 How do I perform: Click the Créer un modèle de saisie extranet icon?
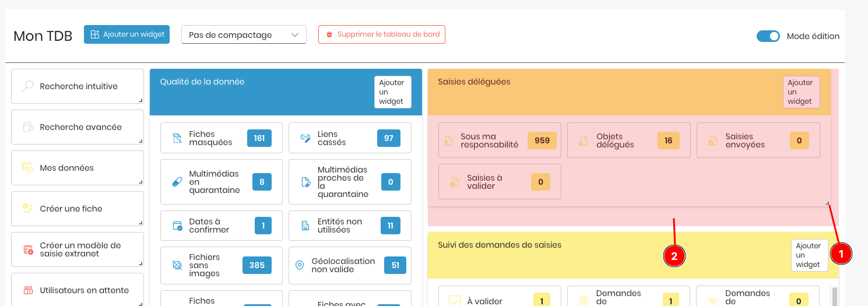[x=28, y=249]
